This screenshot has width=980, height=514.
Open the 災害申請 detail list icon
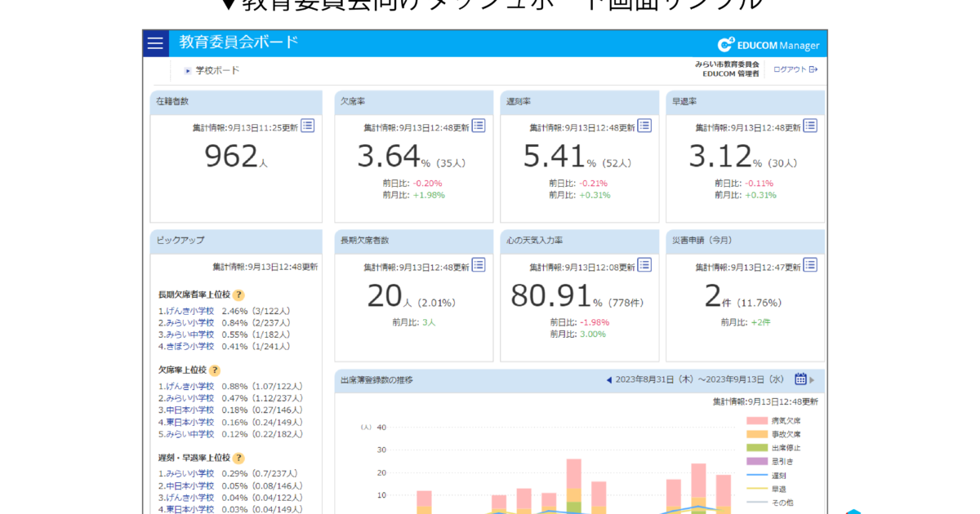click(x=810, y=264)
